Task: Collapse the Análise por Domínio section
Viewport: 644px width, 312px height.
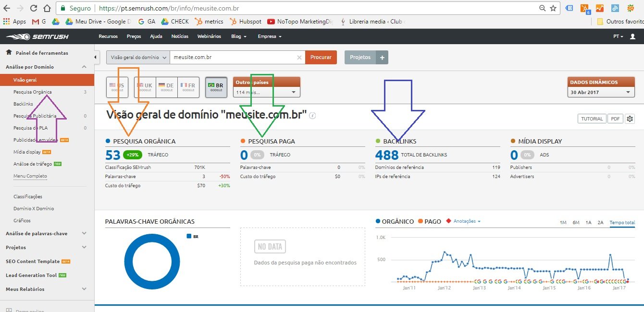Action: 84,67
